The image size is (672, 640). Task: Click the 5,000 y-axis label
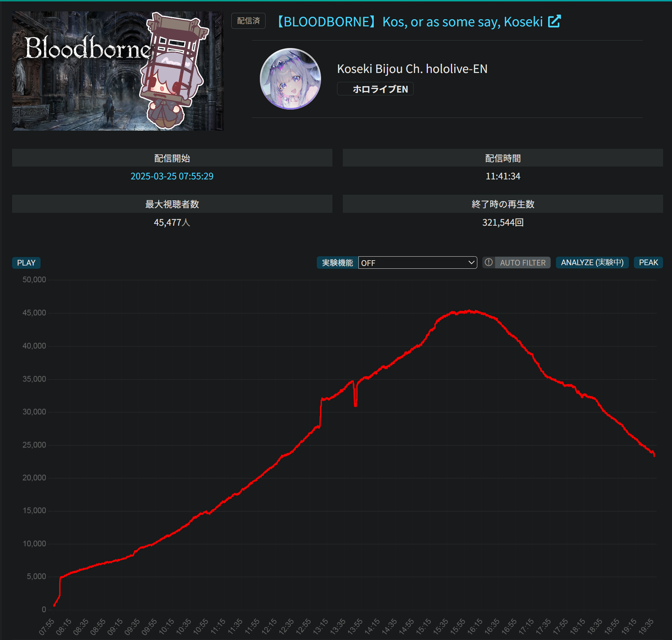(36, 577)
